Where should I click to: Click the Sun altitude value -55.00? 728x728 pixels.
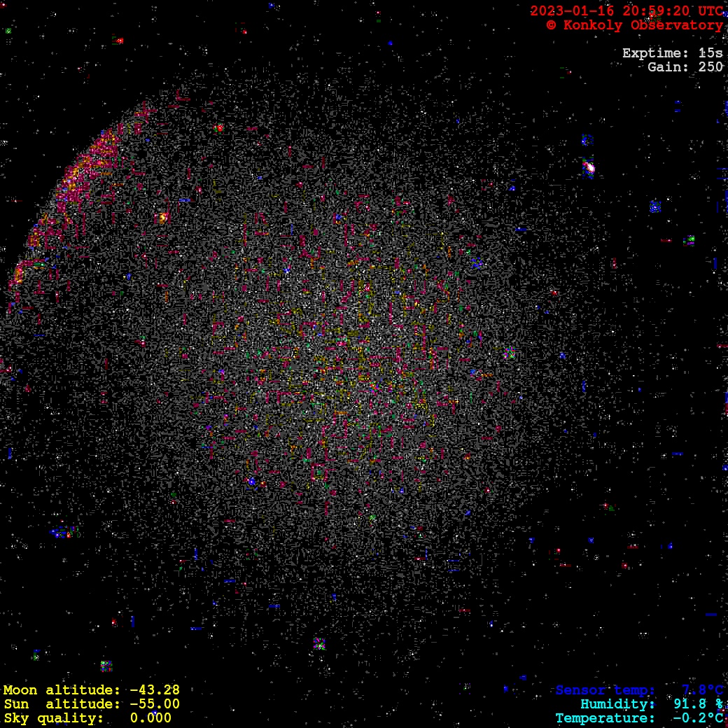(155, 704)
